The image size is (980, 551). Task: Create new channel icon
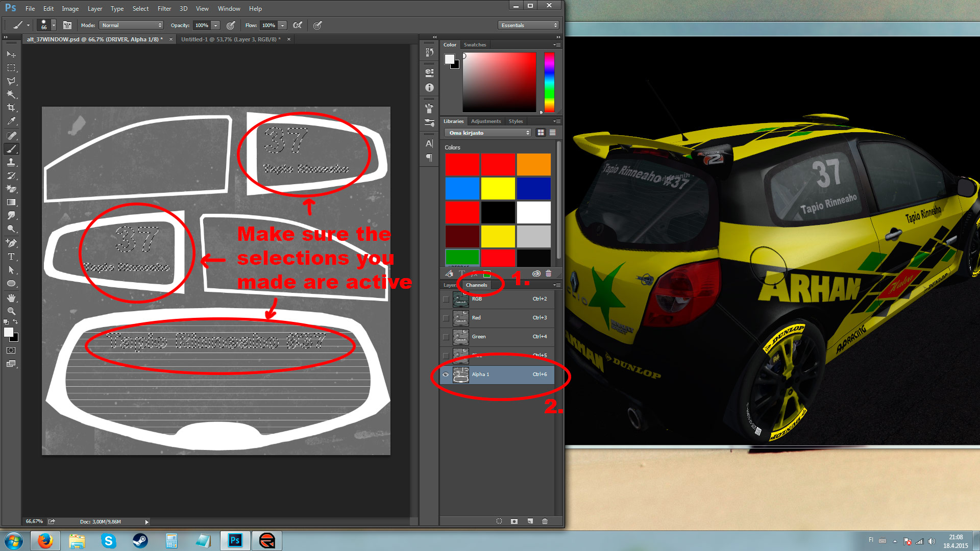(x=530, y=521)
